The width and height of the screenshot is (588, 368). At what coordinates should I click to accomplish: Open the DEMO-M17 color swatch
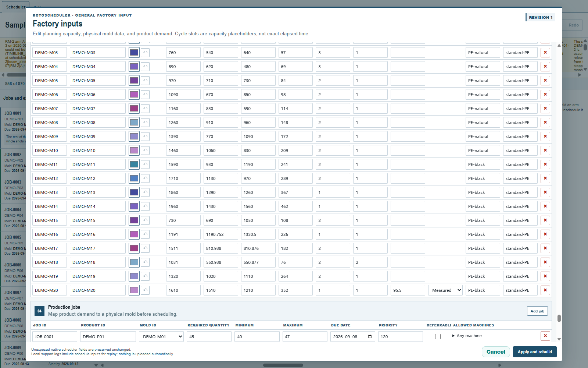click(134, 248)
